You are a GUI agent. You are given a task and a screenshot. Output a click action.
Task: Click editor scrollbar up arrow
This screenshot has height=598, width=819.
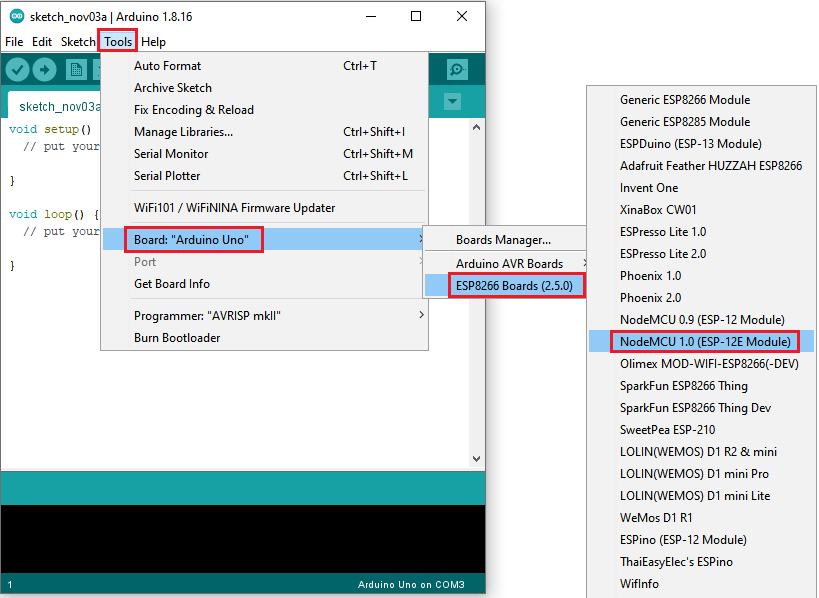(x=476, y=127)
